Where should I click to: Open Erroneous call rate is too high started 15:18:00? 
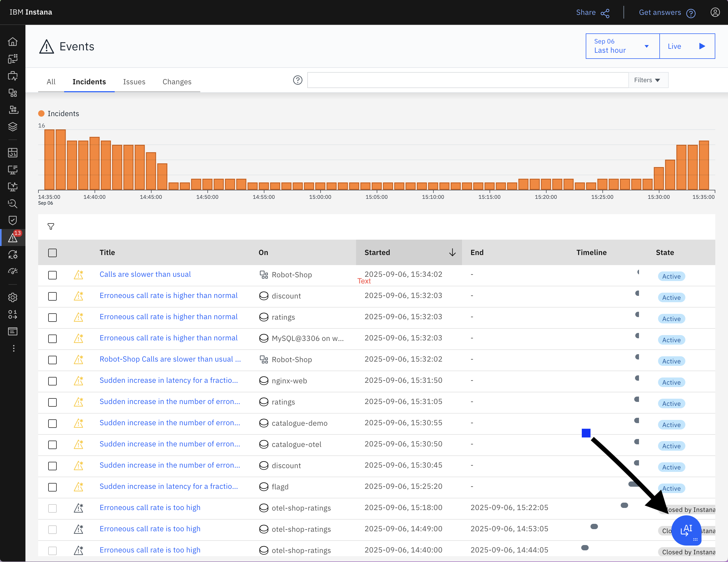click(150, 508)
